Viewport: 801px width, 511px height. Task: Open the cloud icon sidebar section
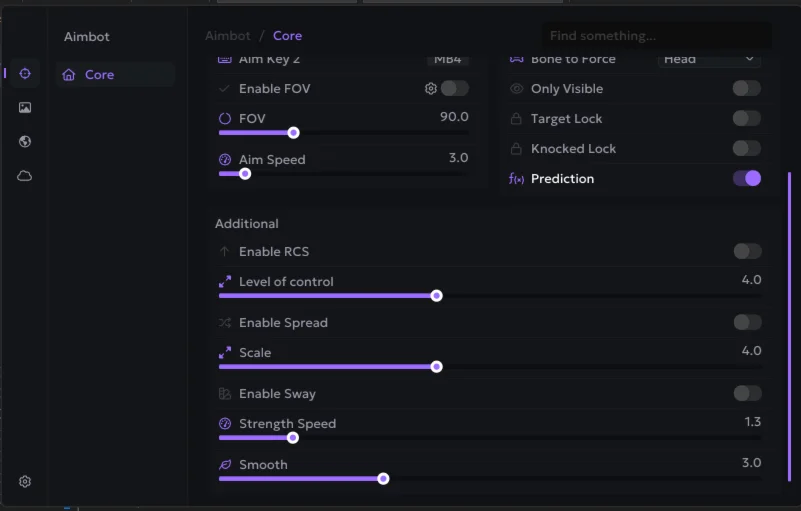(25, 176)
